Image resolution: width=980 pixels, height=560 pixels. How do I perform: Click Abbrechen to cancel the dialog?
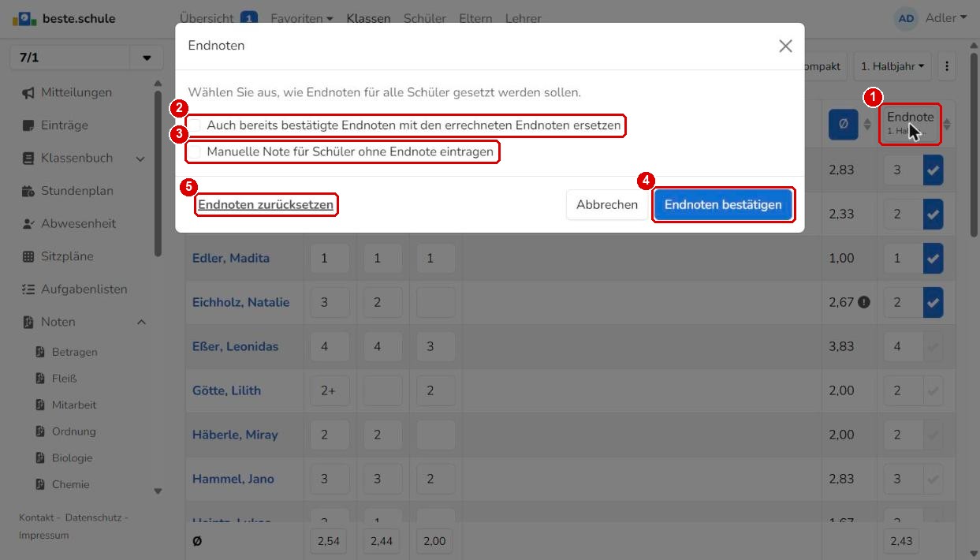(x=607, y=205)
